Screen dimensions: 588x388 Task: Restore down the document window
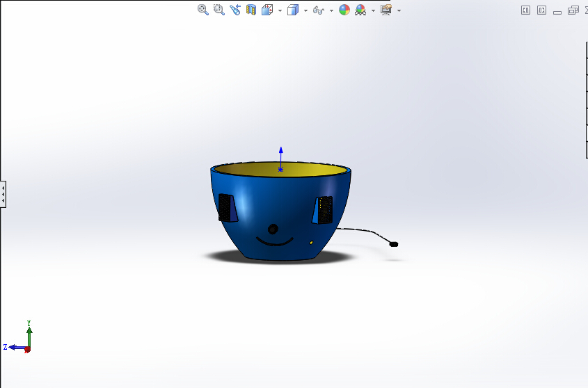[573, 10]
